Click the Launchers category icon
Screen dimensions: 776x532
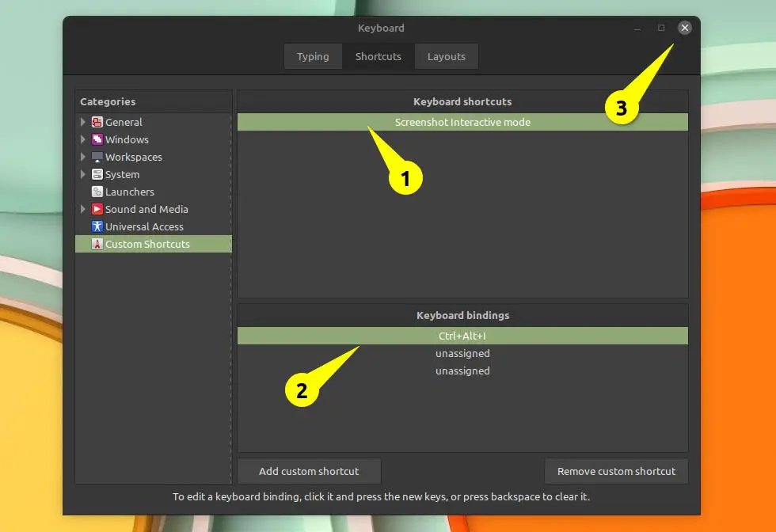coord(97,192)
